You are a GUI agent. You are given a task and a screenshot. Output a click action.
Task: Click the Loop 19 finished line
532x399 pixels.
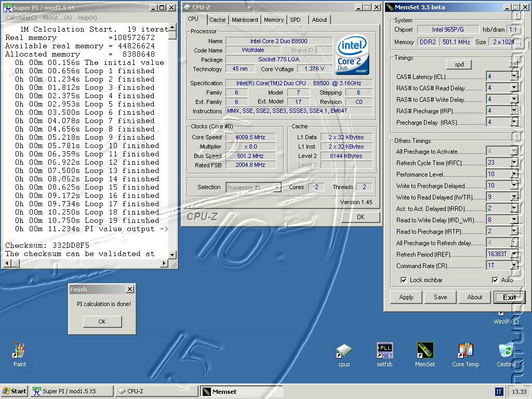pos(87,220)
